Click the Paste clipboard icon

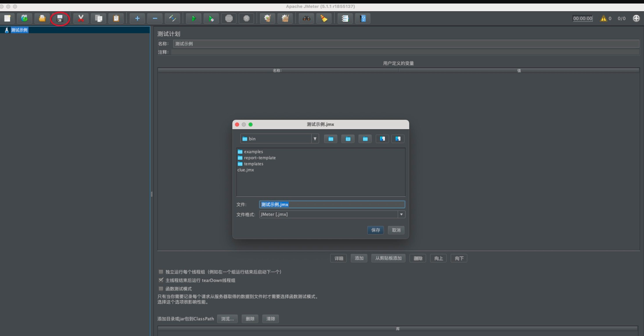[116, 18]
